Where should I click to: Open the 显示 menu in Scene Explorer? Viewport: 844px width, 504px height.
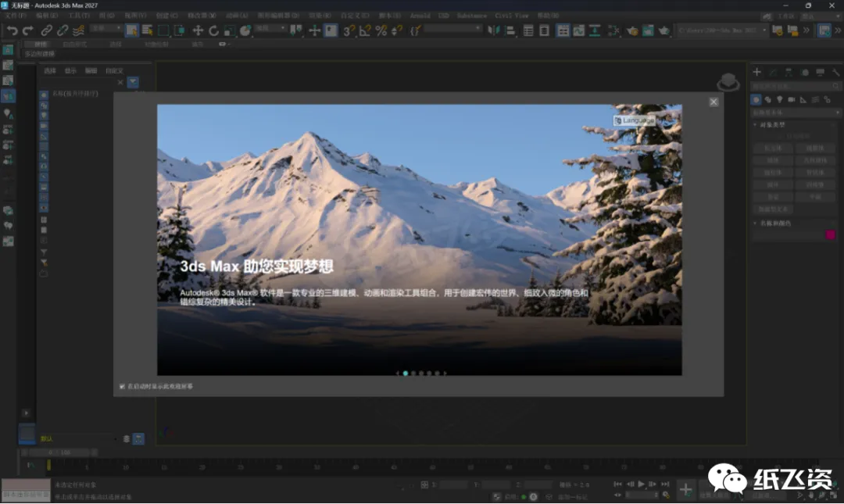(70, 70)
